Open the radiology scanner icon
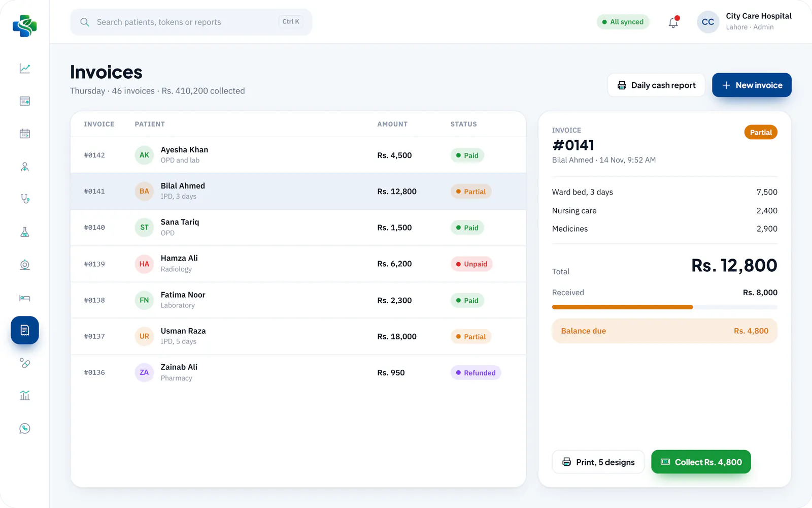Viewport: 812px width, 508px height. click(x=25, y=265)
